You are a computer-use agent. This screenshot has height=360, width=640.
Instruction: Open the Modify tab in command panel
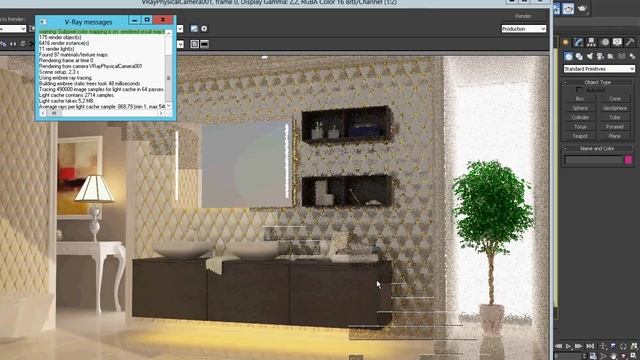click(x=578, y=42)
